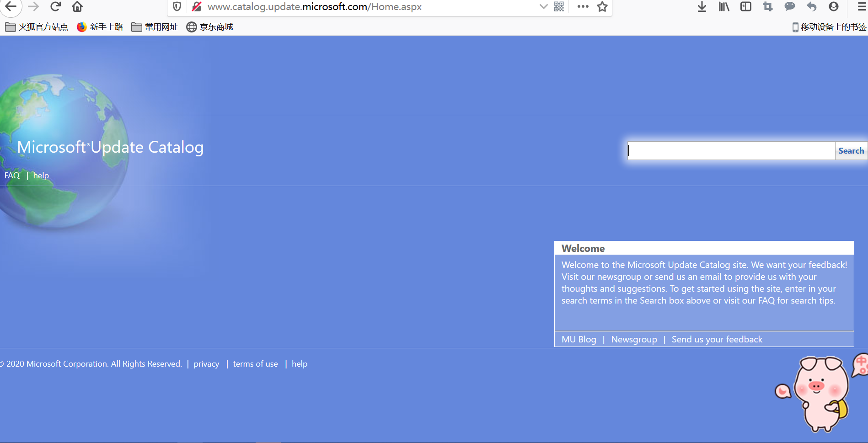Go forward with the forward arrow
The height and width of the screenshot is (443, 868).
33,6
